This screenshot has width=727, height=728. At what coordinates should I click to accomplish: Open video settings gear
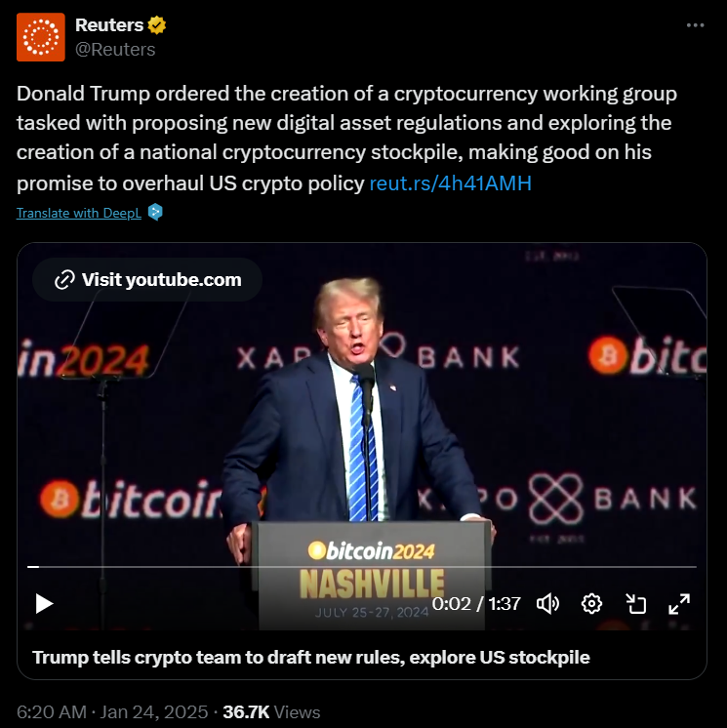[x=591, y=604]
